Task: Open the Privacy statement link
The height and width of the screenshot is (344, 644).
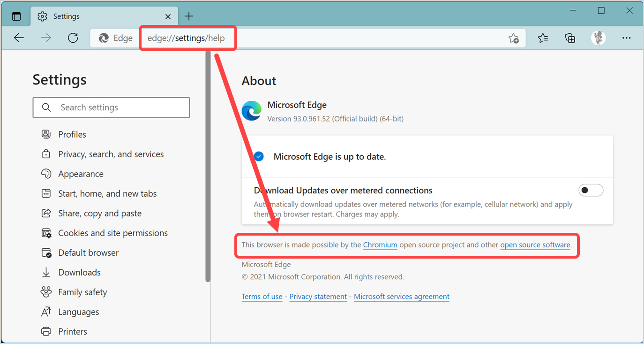Action: pyautogui.click(x=318, y=296)
